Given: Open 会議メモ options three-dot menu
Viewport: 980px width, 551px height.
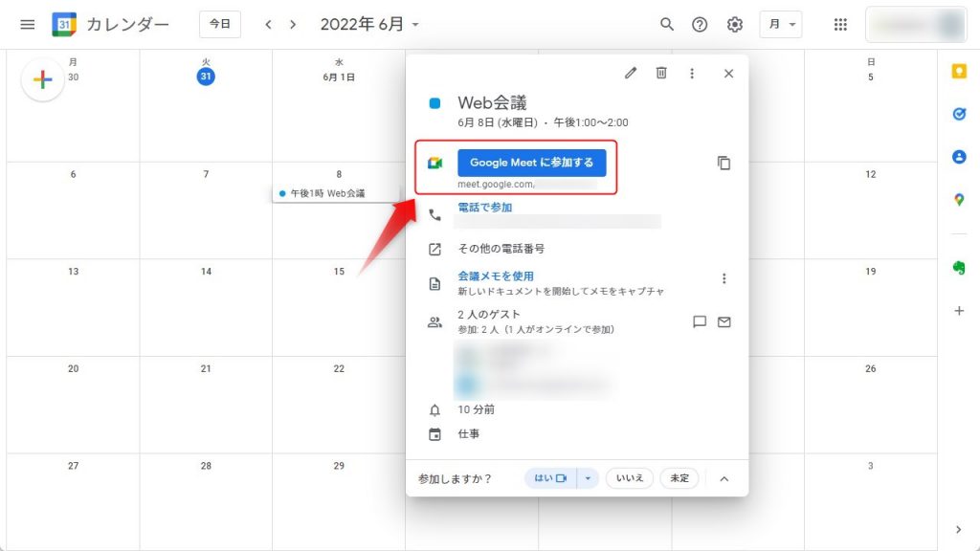Looking at the screenshot, I should click(x=724, y=278).
